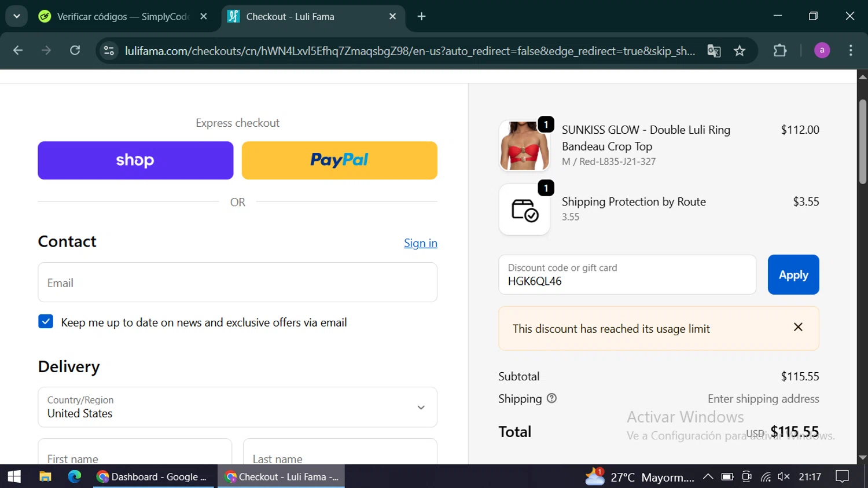The height and width of the screenshot is (488, 868).
Task: Dismiss the usage limit discount warning
Action: (x=798, y=328)
